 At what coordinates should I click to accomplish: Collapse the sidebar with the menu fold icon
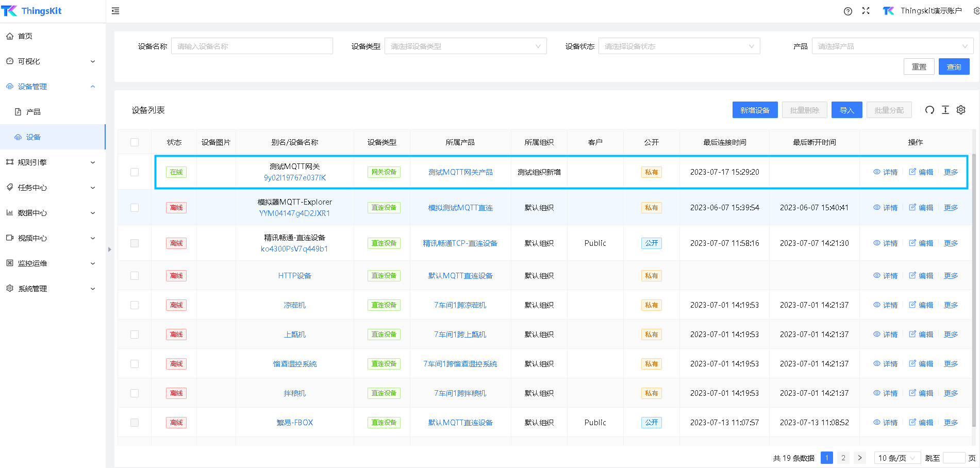(x=115, y=11)
